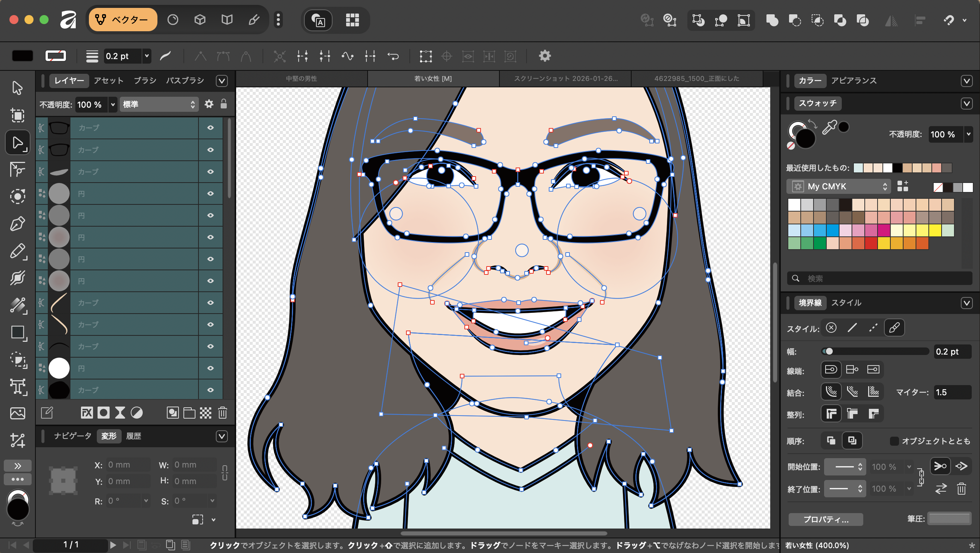Select the Node tool
980x553 pixels.
pyautogui.click(x=17, y=143)
